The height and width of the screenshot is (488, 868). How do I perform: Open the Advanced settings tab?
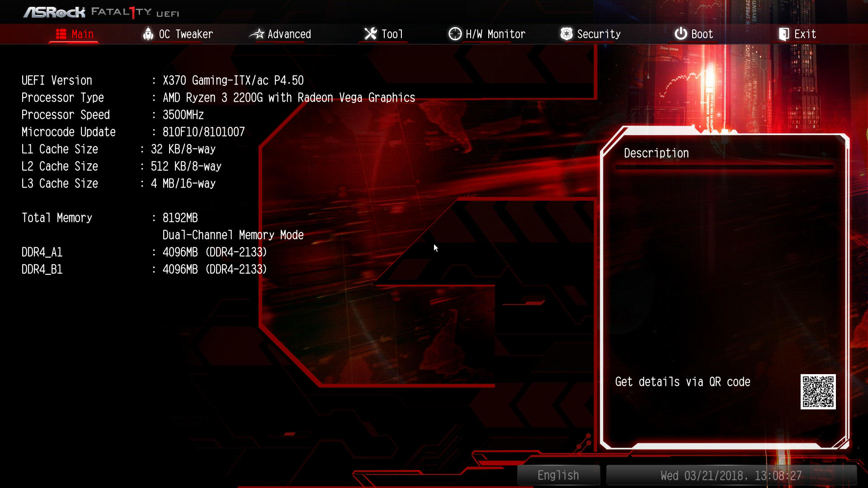289,34
